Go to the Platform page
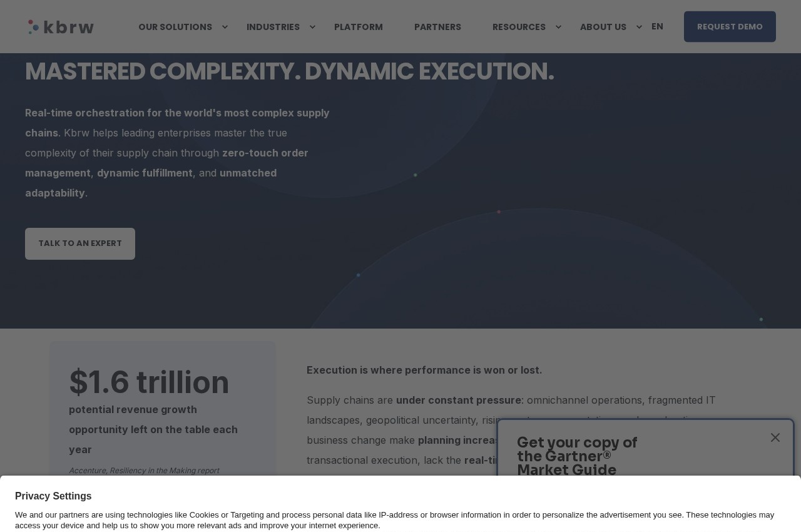 point(359,27)
